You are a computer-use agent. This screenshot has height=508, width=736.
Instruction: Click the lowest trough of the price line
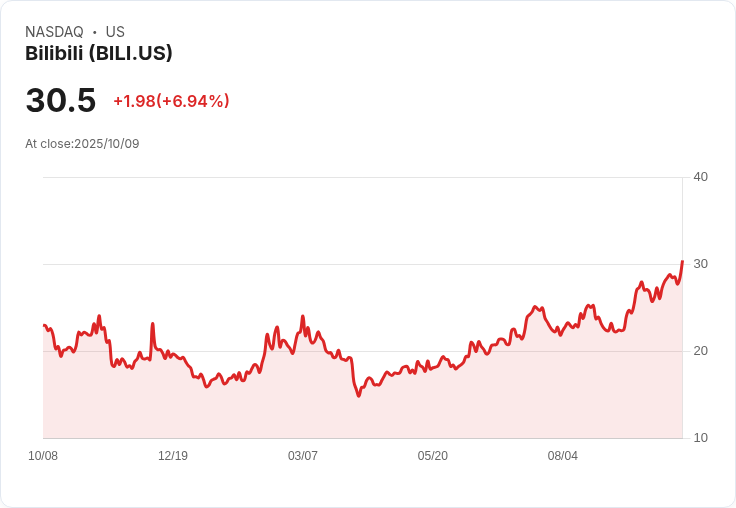(x=358, y=396)
